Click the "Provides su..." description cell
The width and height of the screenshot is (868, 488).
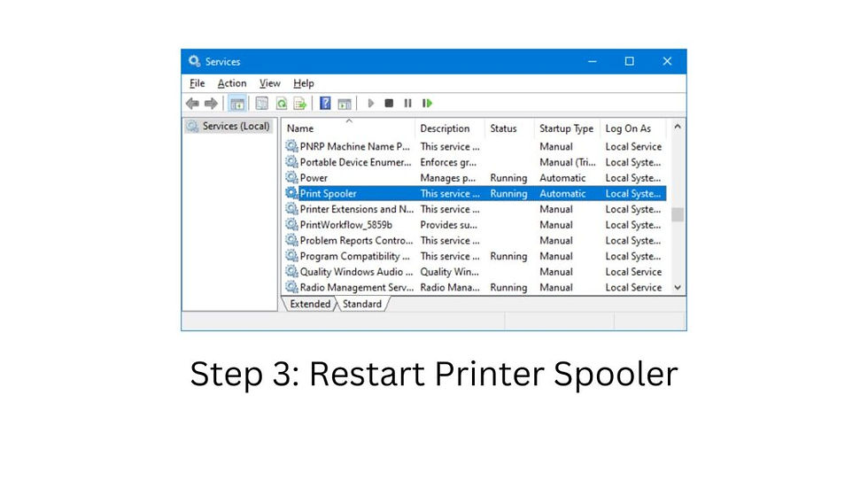coord(448,225)
